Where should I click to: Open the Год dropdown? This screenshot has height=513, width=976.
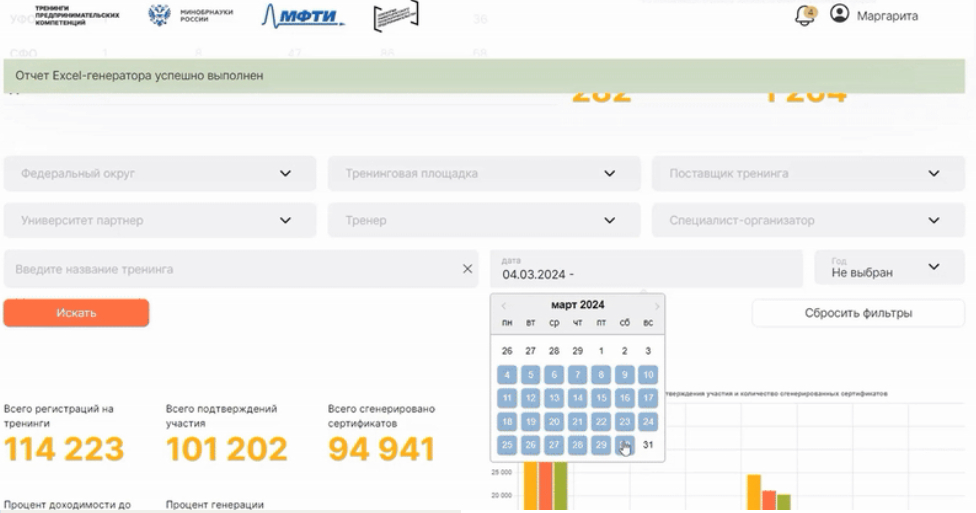pyautogui.click(x=889, y=268)
